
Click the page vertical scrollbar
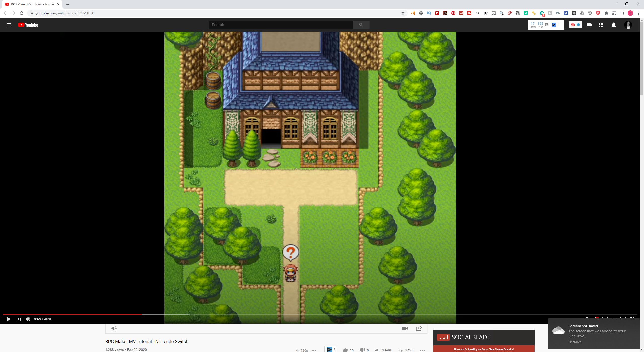[x=642, y=58]
